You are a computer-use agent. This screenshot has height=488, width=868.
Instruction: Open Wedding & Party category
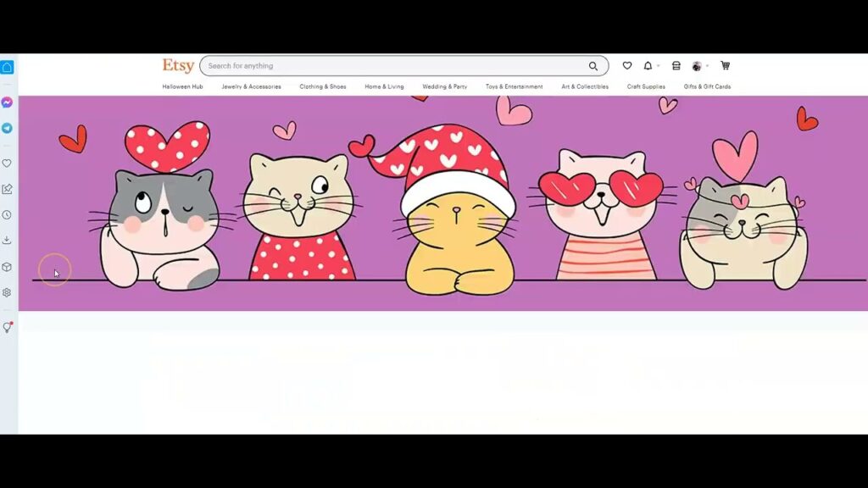click(444, 87)
